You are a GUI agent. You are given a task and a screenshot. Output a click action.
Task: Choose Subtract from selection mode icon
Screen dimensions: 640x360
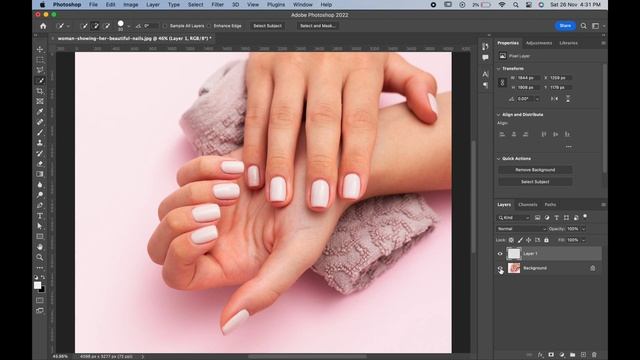[107, 26]
